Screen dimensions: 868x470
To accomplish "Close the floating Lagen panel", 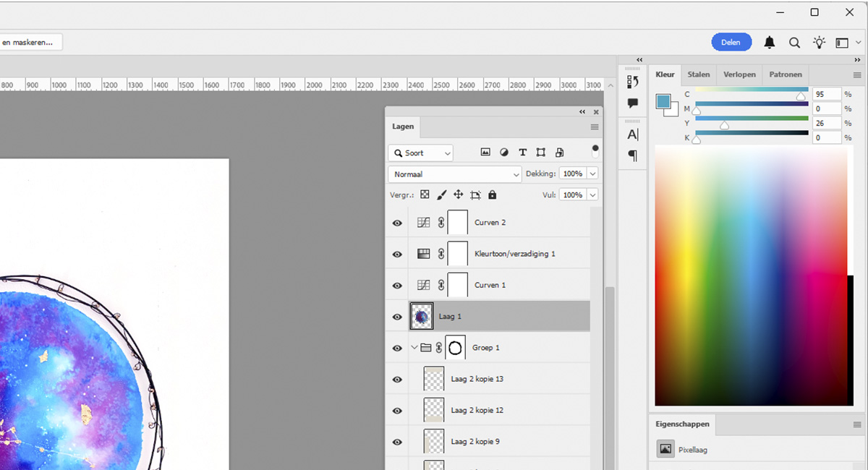I will pyautogui.click(x=596, y=112).
